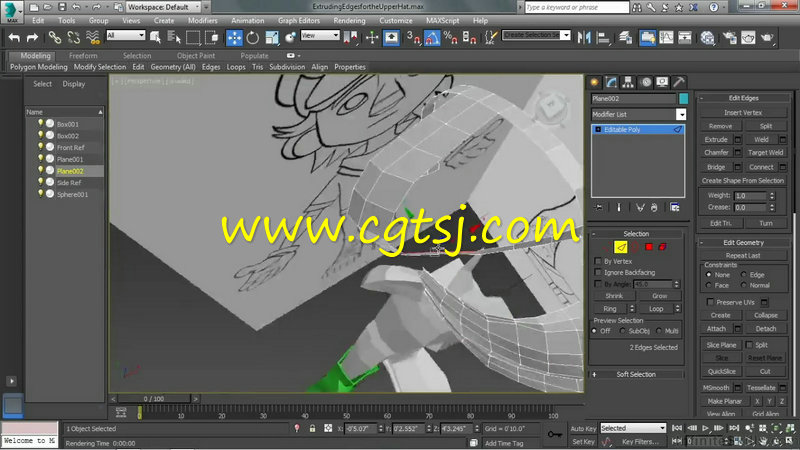800x450 pixels.
Task: Toggle the Angle Snap icon
Action: (x=432, y=37)
